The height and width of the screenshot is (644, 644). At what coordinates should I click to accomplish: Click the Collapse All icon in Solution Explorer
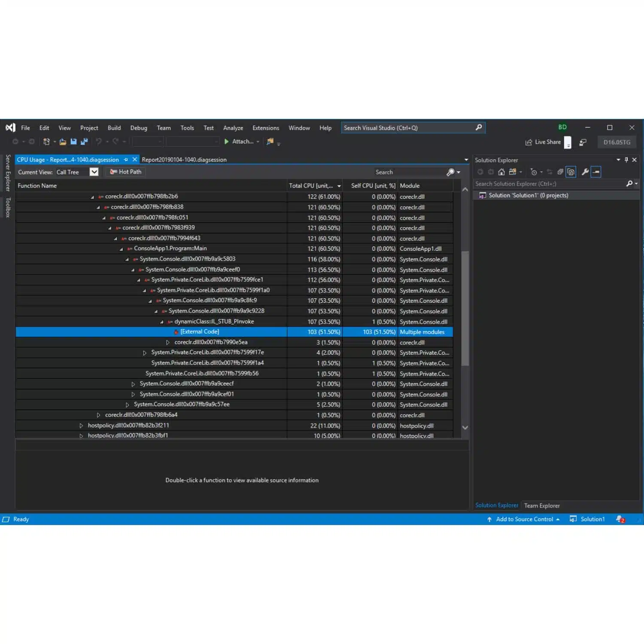click(560, 172)
